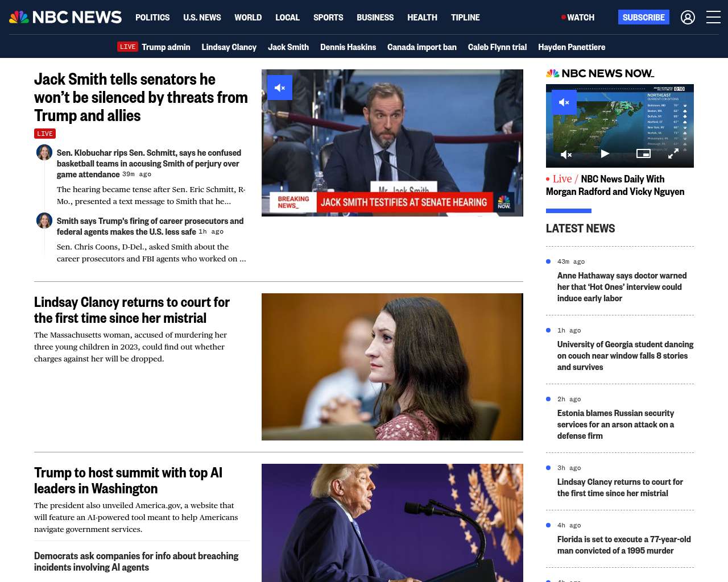Click the Klobuchar update author avatar
This screenshot has width=728, height=582.
click(x=44, y=152)
